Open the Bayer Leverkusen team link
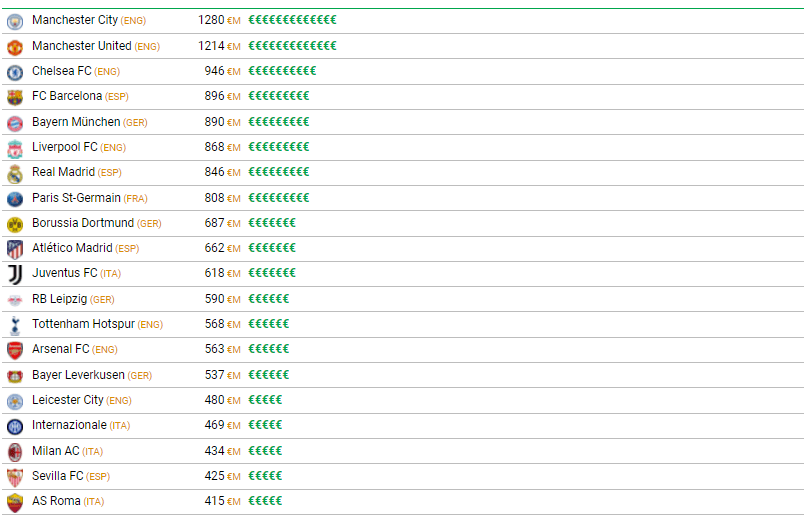 click(78, 374)
